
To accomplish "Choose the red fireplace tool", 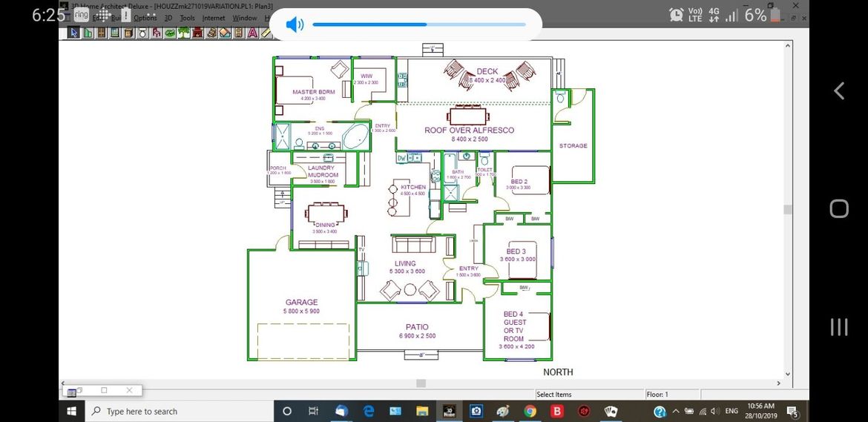I will tap(198, 33).
